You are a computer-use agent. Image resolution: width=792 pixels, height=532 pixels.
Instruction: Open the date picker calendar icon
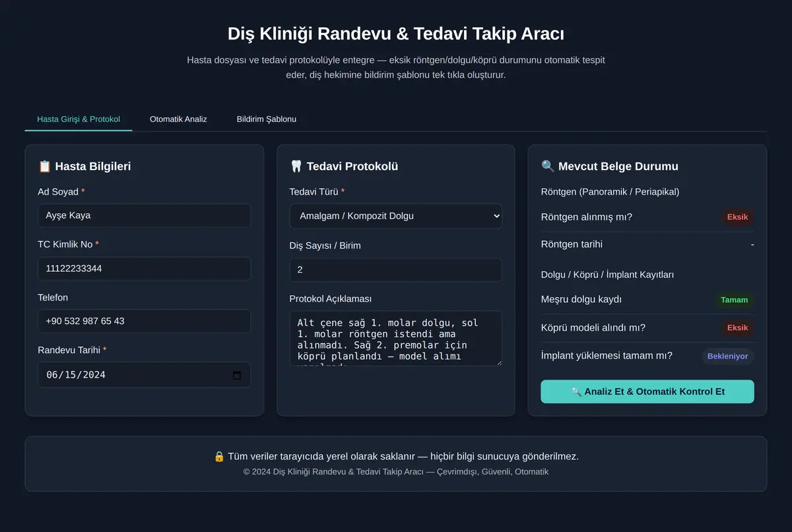pyautogui.click(x=237, y=375)
